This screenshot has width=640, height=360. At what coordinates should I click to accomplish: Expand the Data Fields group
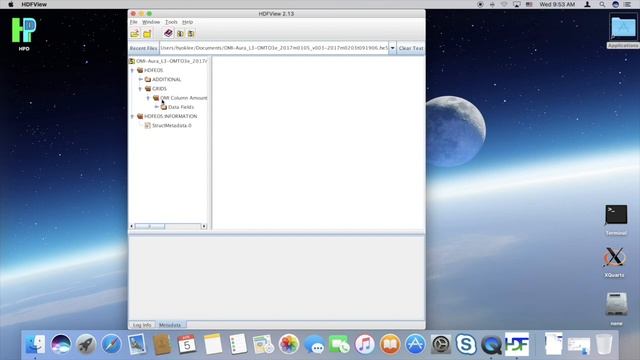[156, 107]
